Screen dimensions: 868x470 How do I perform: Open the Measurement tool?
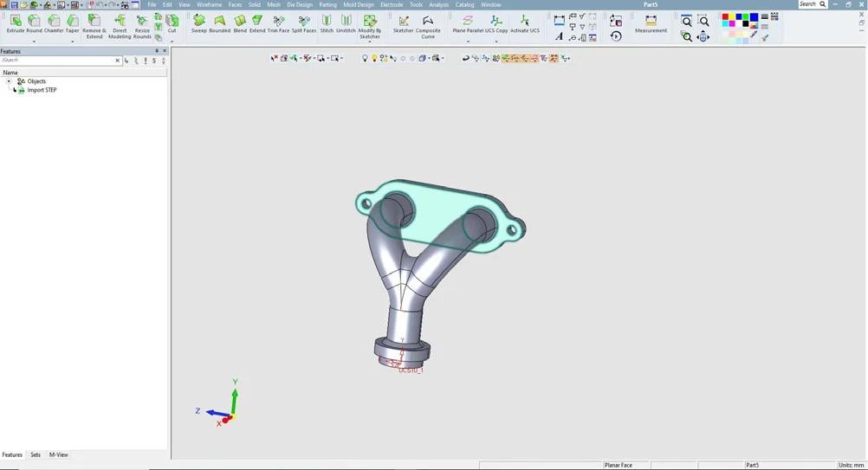click(651, 23)
